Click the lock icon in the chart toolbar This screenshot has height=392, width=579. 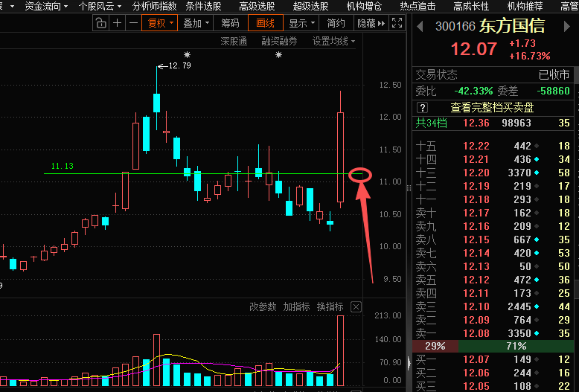pyautogui.click(x=100, y=23)
